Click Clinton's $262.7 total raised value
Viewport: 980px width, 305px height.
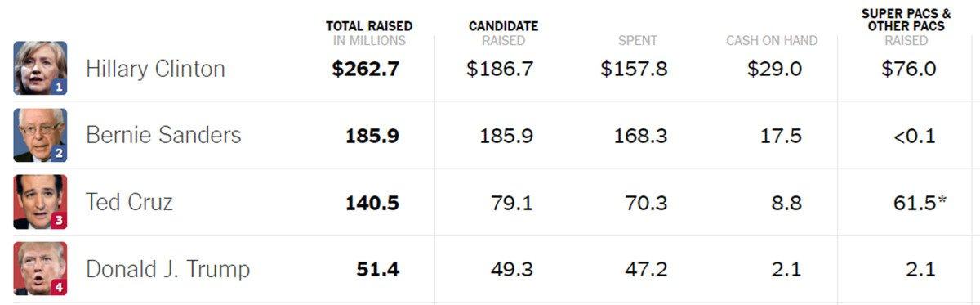tap(365, 69)
